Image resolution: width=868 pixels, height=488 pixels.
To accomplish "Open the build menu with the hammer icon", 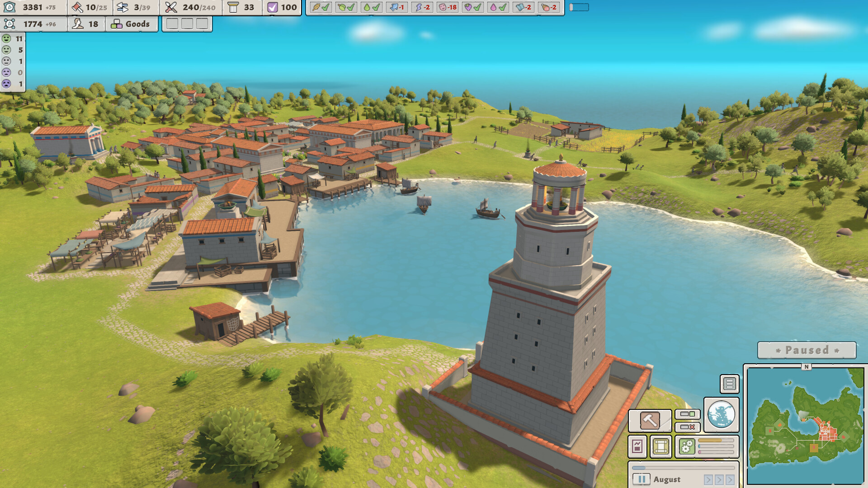I will point(650,421).
